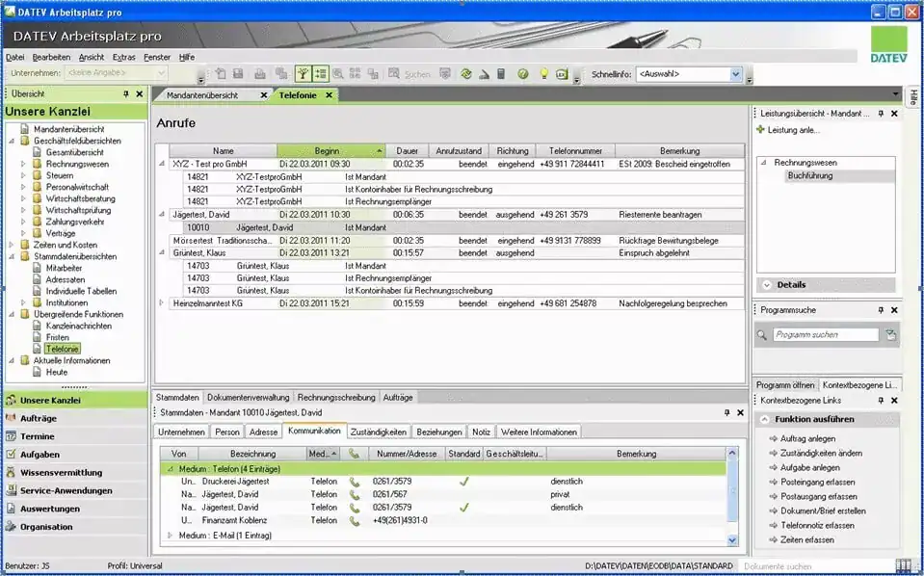
Task: Select the Mitarbeiter tree item
Action: 64,268
